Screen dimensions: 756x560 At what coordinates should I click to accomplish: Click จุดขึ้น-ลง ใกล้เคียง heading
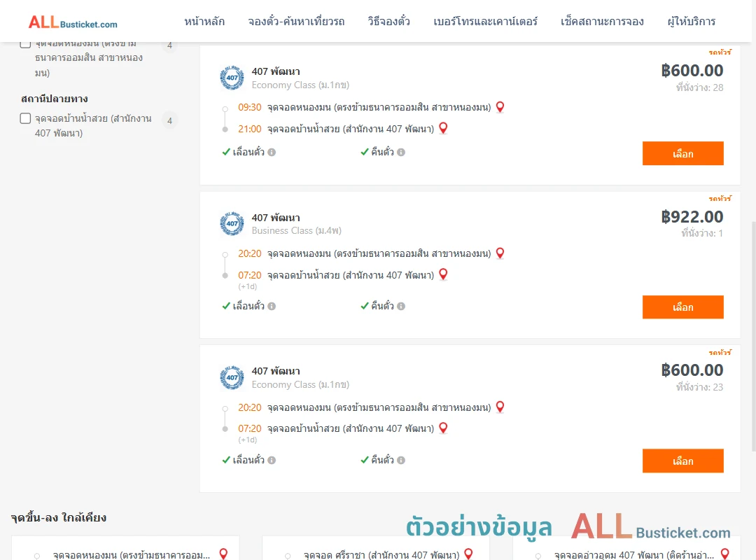pos(58,517)
